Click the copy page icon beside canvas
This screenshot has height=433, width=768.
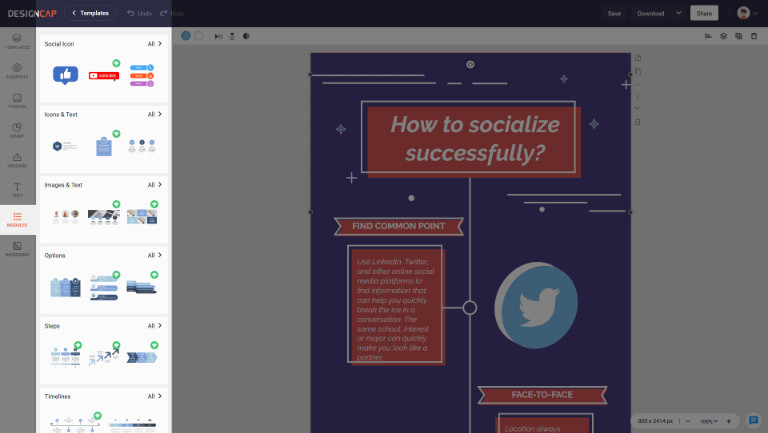(x=638, y=72)
